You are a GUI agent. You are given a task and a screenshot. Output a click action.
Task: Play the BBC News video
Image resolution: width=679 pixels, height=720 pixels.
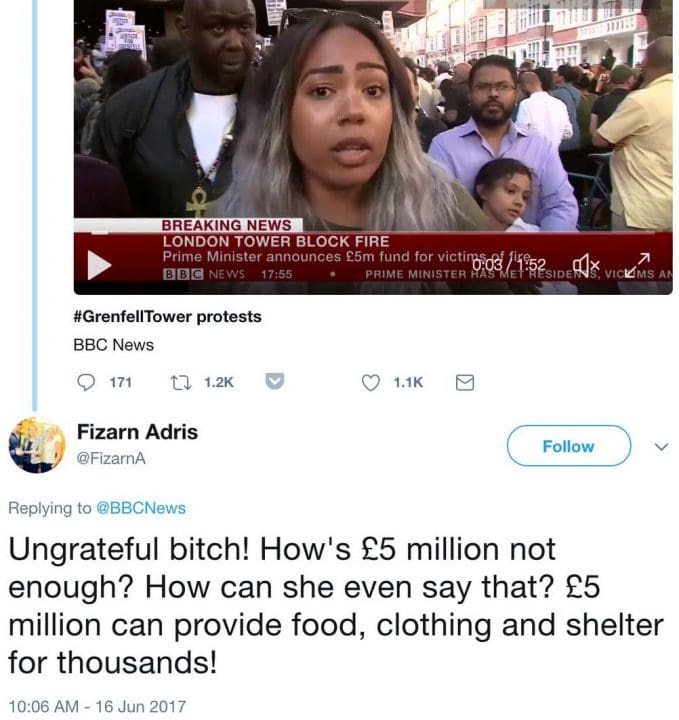tap(99, 265)
